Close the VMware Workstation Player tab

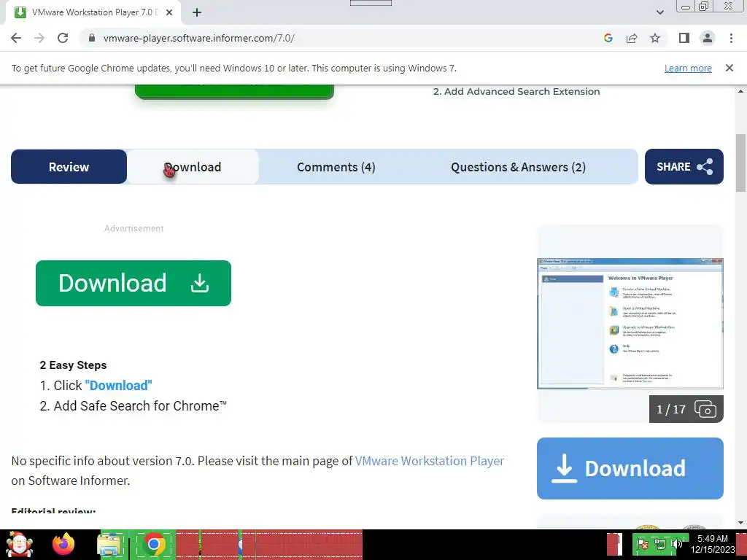coord(169,12)
